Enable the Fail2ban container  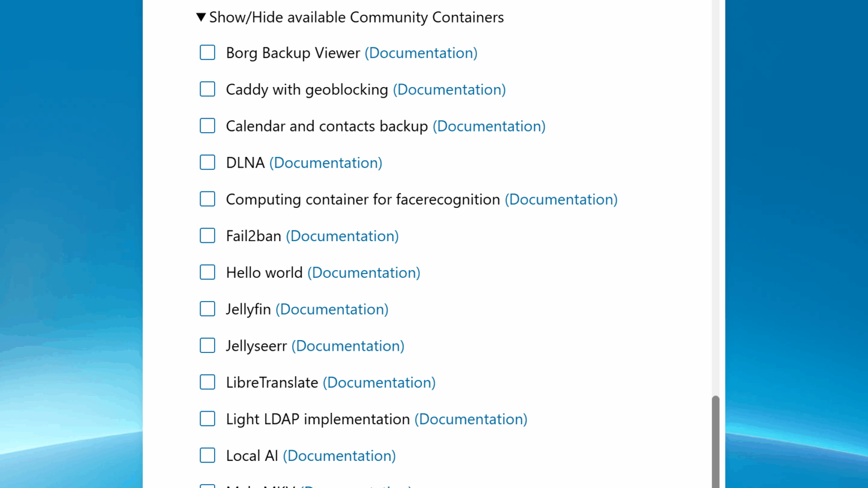coord(207,236)
